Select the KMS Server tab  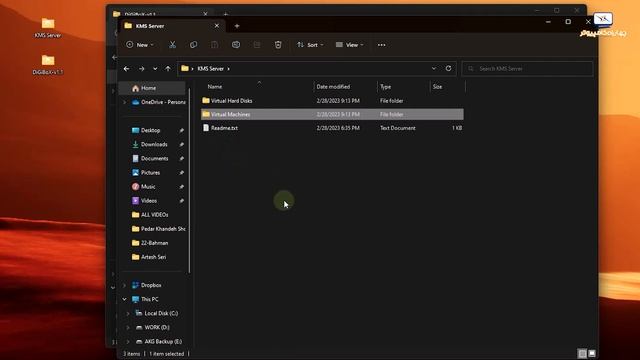(171, 26)
